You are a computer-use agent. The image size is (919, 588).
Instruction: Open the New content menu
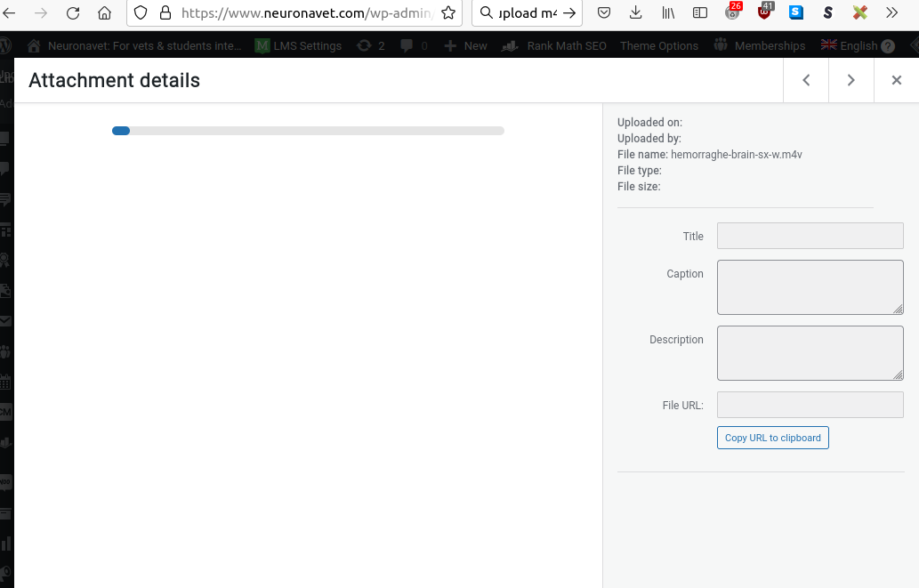click(x=465, y=45)
